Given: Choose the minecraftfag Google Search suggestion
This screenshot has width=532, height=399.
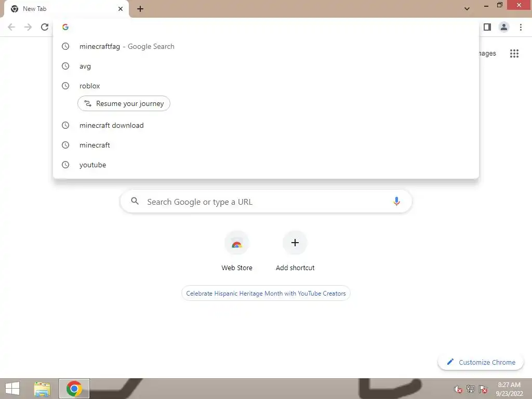Looking at the screenshot, I should (x=266, y=46).
